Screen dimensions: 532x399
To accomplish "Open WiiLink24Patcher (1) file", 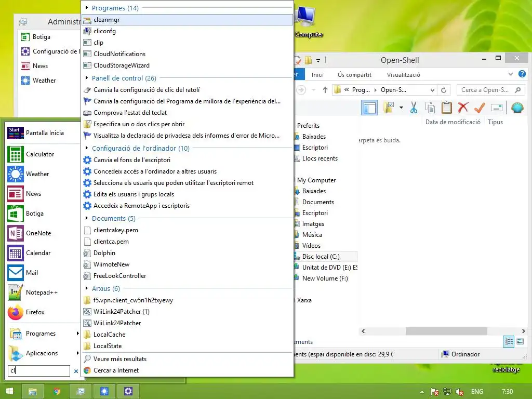I will pyautogui.click(x=187, y=312).
